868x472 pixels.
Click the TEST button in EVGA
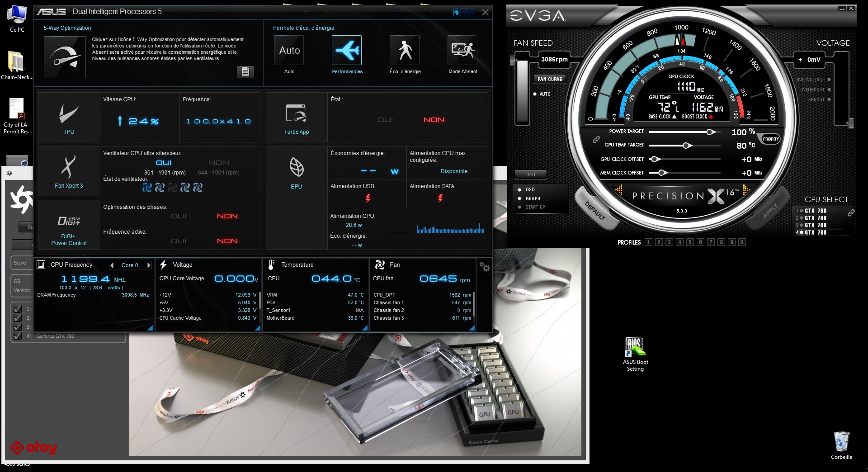coord(530,175)
